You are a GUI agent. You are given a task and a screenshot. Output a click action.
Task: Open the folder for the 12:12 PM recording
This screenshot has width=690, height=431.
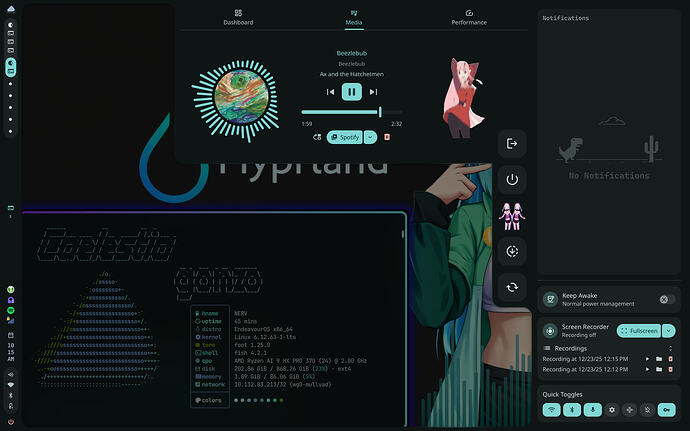tap(659, 370)
